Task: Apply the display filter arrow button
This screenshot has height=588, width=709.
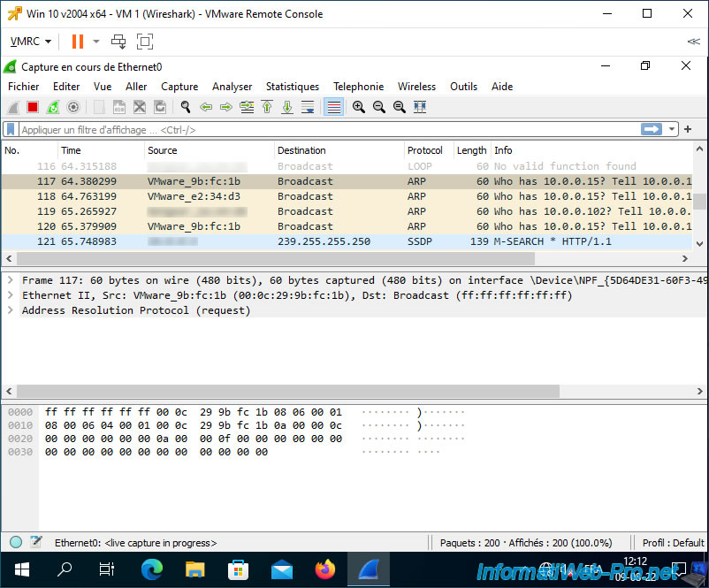Action: tap(652, 130)
